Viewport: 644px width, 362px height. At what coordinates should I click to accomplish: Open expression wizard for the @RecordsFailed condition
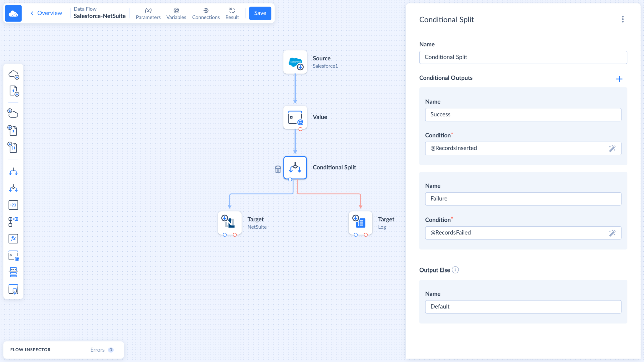612,233
